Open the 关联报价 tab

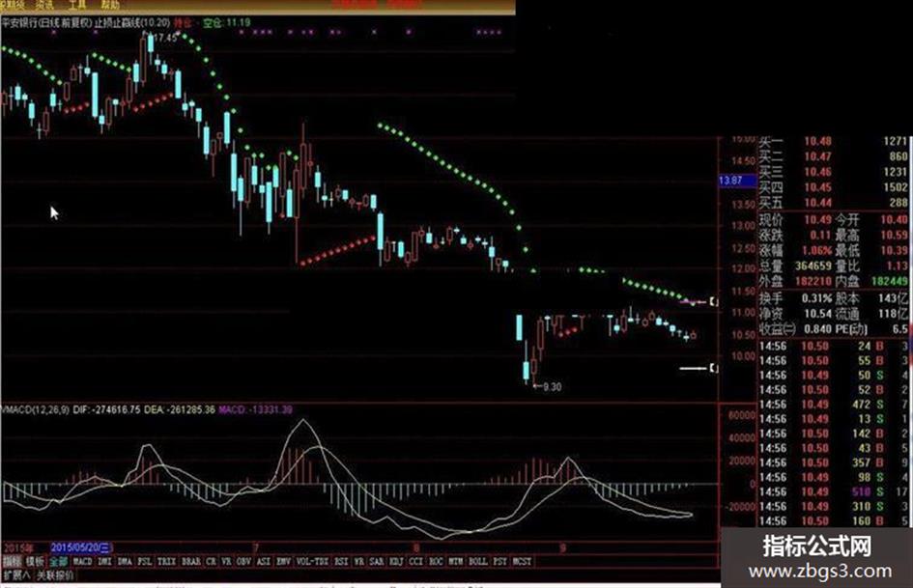(x=55, y=575)
